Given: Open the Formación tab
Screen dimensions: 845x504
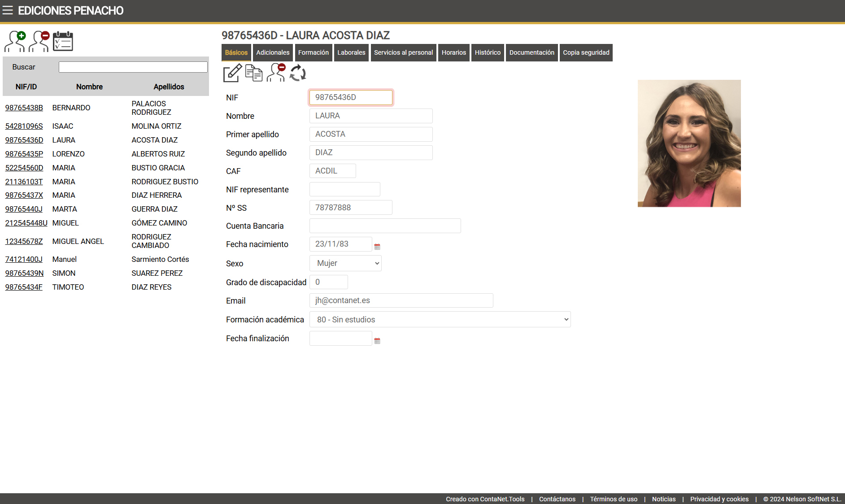Looking at the screenshot, I should coord(314,52).
